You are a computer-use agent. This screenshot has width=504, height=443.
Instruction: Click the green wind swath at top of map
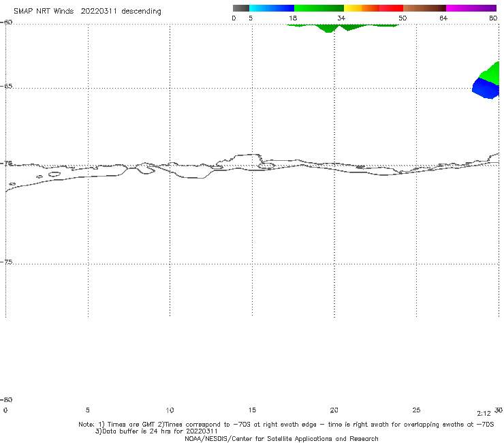coord(343,27)
